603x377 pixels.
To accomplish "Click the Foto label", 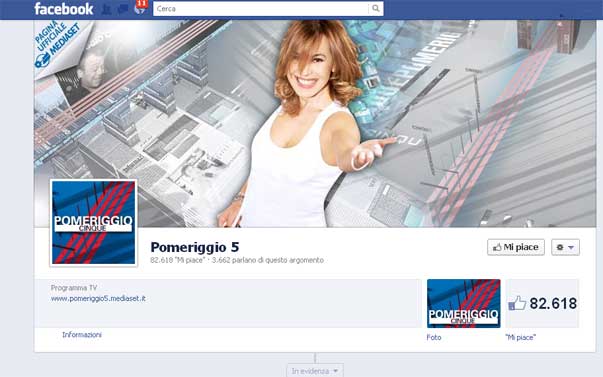I will point(434,337).
